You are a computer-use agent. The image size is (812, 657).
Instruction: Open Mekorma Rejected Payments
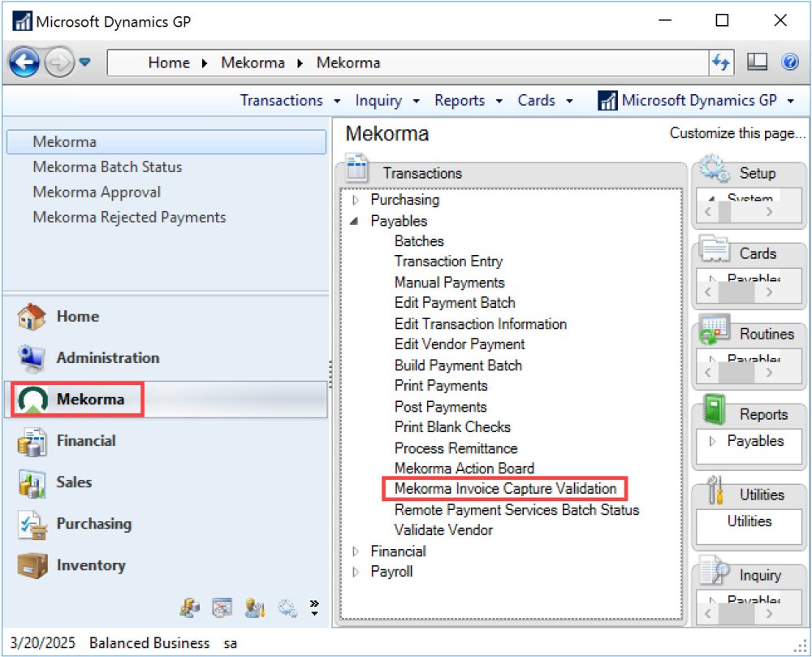coord(129,218)
